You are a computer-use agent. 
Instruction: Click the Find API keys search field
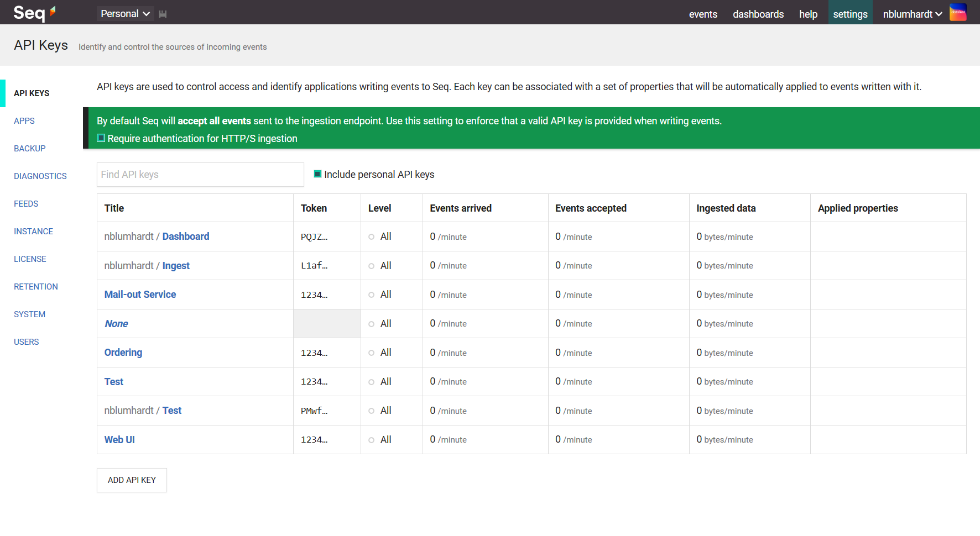pyautogui.click(x=200, y=174)
